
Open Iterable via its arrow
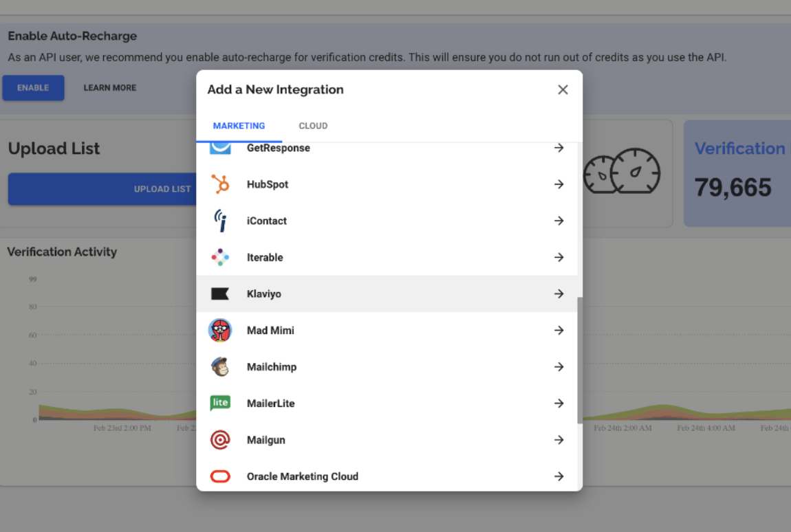point(559,257)
